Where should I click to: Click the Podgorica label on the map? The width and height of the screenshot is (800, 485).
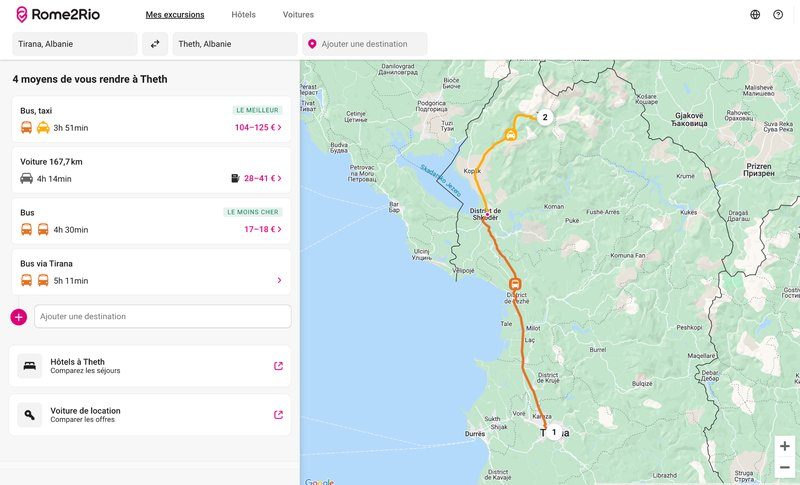click(432, 106)
